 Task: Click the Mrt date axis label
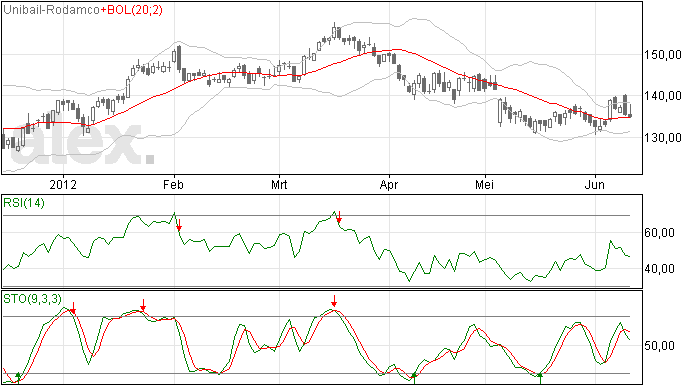tap(279, 184)
